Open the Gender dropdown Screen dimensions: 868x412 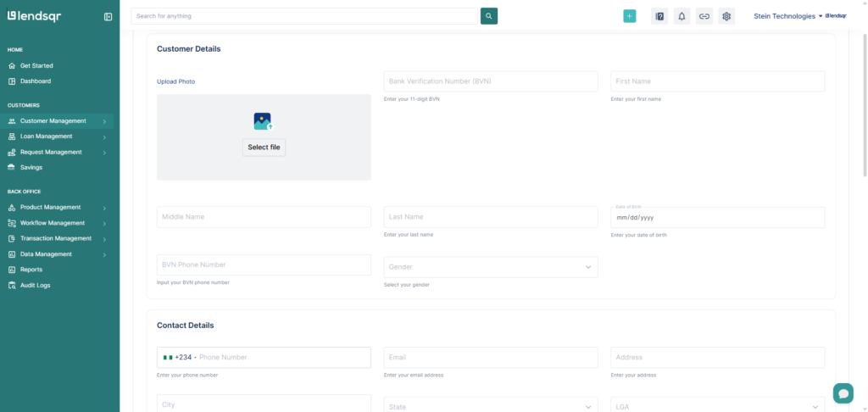pyautogui.click(x=491, y=267)
